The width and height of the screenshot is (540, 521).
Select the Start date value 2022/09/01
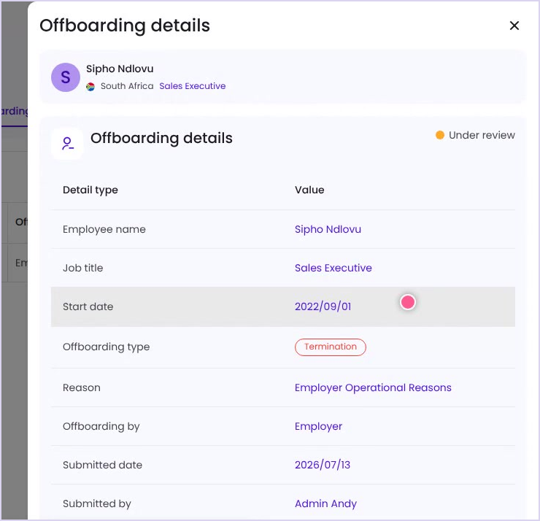point(323,306)
